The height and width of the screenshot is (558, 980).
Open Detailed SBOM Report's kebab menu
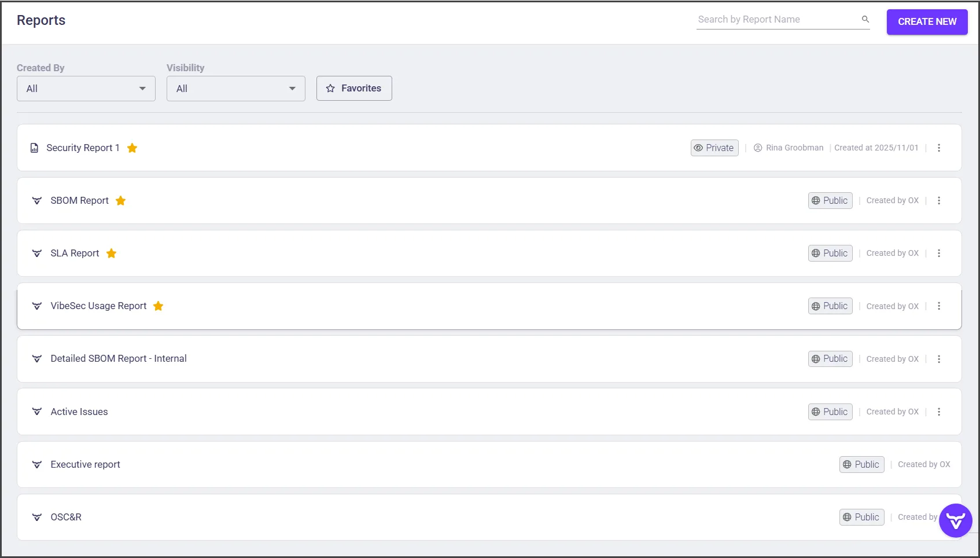(939, 359)
